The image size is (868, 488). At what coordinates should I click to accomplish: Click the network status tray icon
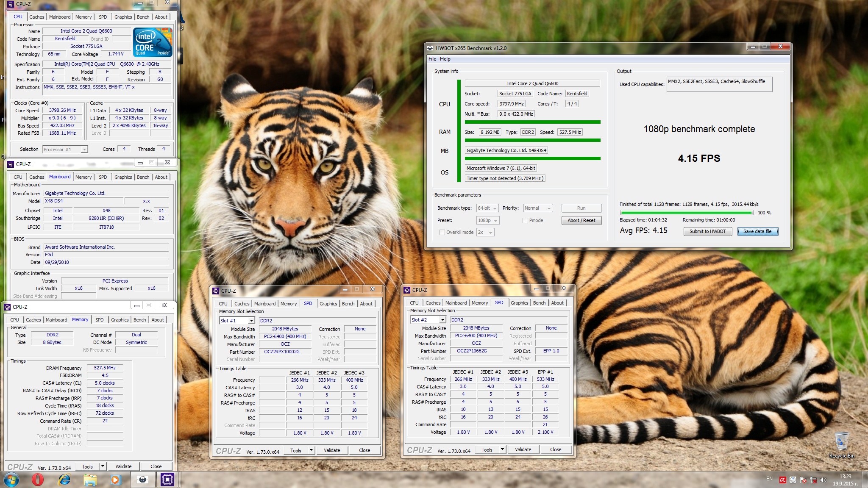813,480
